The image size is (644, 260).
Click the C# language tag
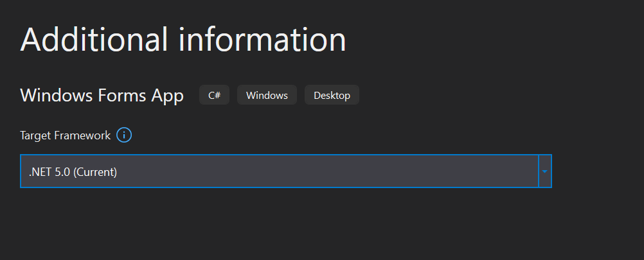215,95
